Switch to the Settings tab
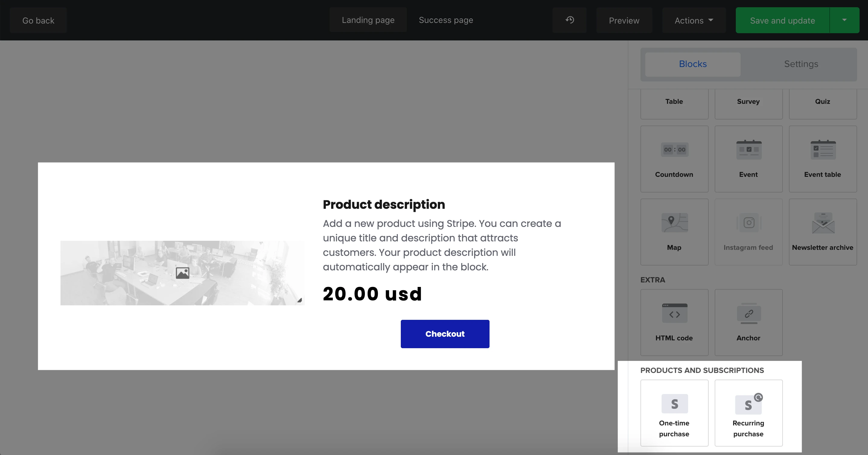Screen dimensions: 868x455 [802, 64]
